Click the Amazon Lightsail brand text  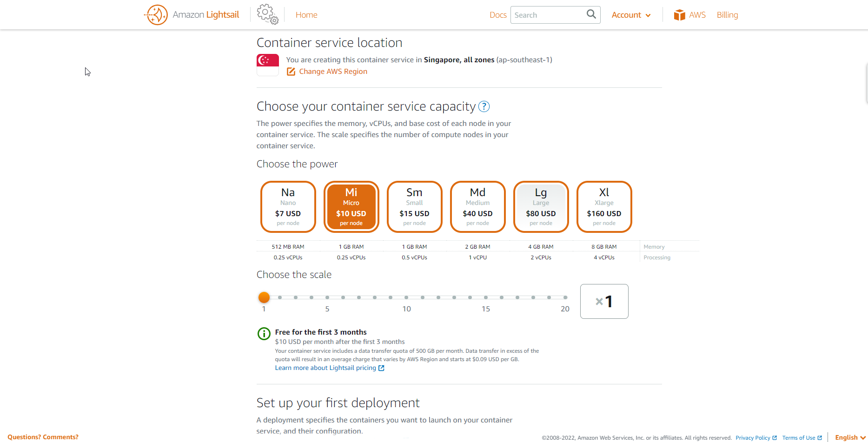coord(205,15)
